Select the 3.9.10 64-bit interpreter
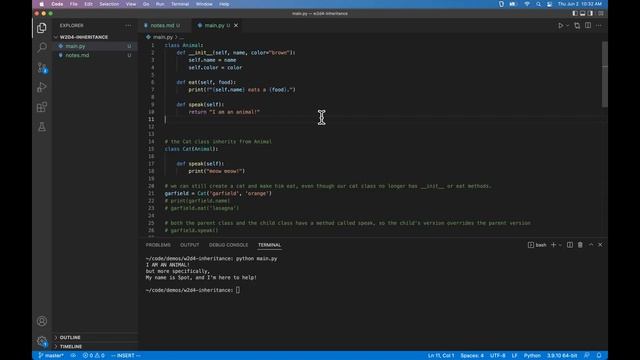 click(x=562, y=356)
